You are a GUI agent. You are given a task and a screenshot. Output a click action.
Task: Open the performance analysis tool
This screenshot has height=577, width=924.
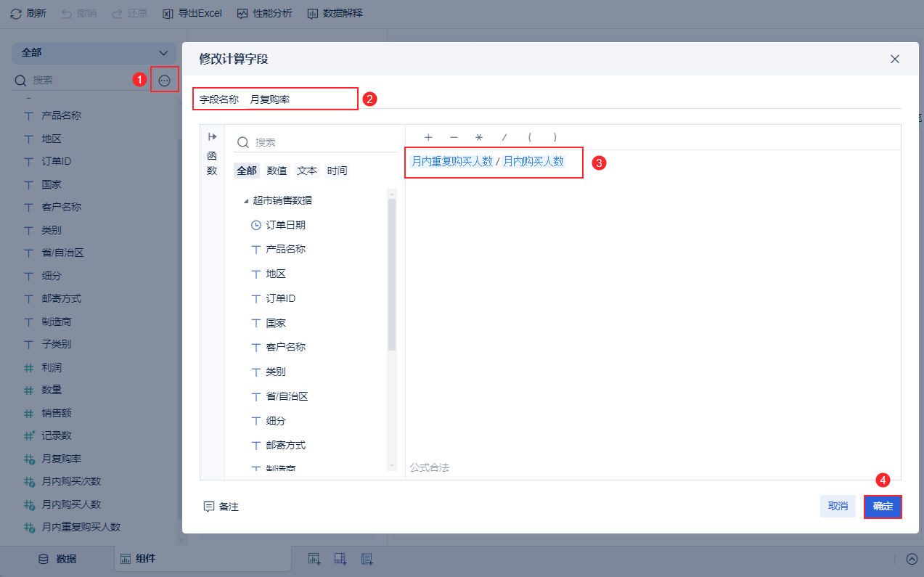[x=264, y=13]
